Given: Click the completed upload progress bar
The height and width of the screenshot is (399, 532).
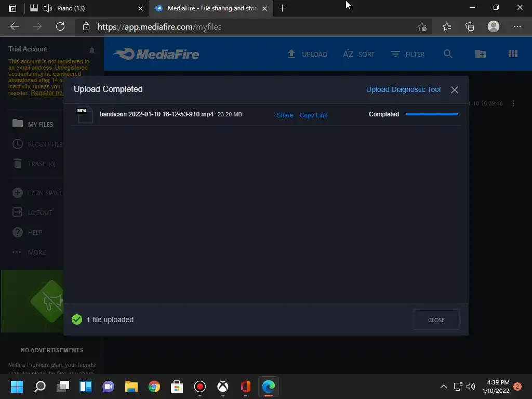Looking at the screenshot, I should tap(432, 114).
